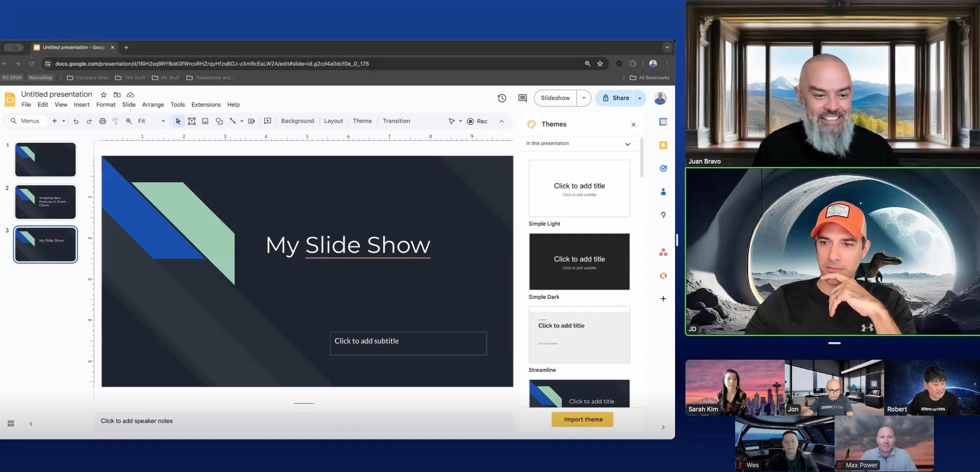
Task: Collapse the filmstrip with the left arrow
Action: point(31,424)
